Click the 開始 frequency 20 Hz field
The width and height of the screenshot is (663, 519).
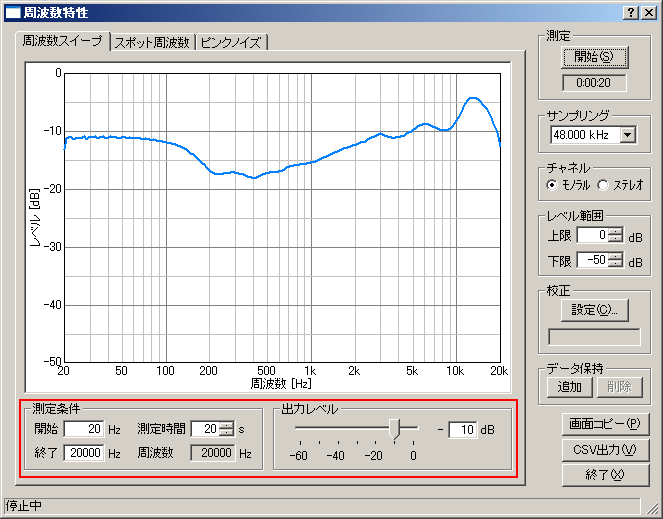tap(84, 429)
